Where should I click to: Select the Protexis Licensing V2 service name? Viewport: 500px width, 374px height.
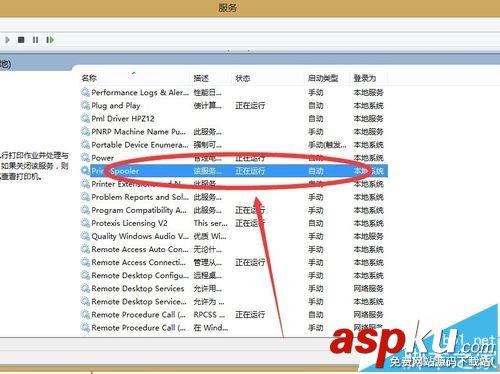coord(129,223)
